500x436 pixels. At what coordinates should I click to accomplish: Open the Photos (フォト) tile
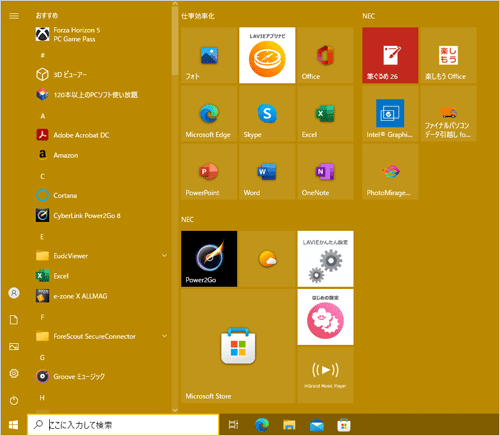209,55
